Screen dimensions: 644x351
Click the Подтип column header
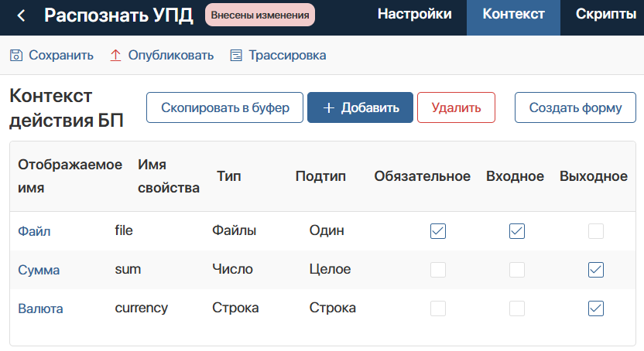click(320, 176)
